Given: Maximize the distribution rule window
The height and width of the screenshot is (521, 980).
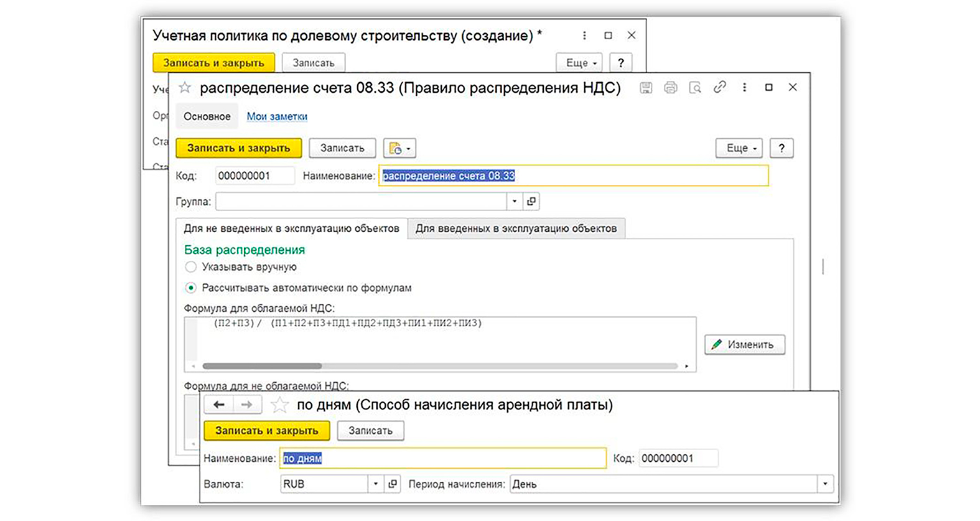Looking at the screenshot, I should 768,87.
